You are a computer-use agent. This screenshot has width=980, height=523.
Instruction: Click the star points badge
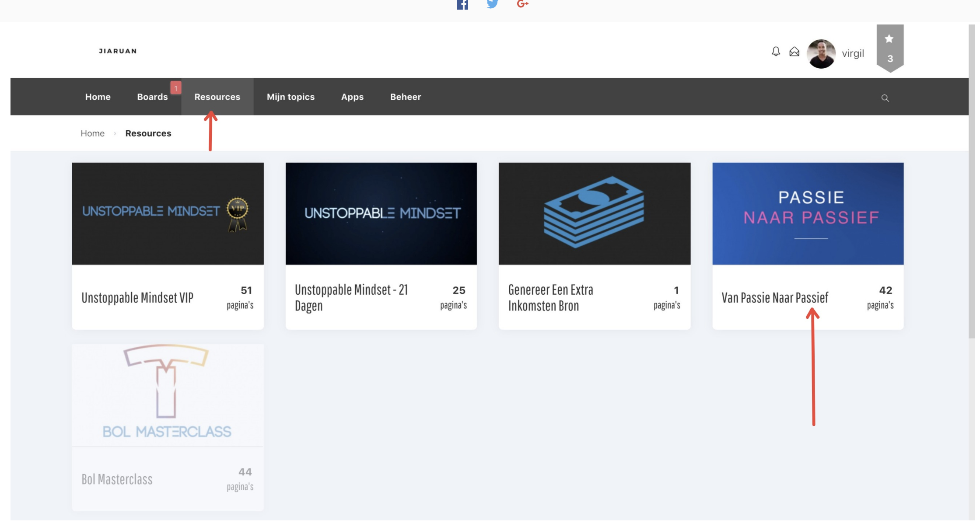pos(889,48)
